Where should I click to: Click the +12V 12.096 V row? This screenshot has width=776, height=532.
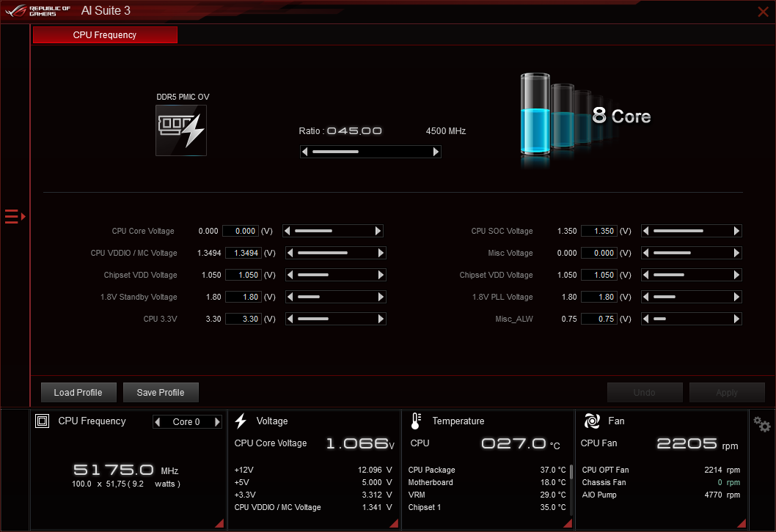[313, 470]
